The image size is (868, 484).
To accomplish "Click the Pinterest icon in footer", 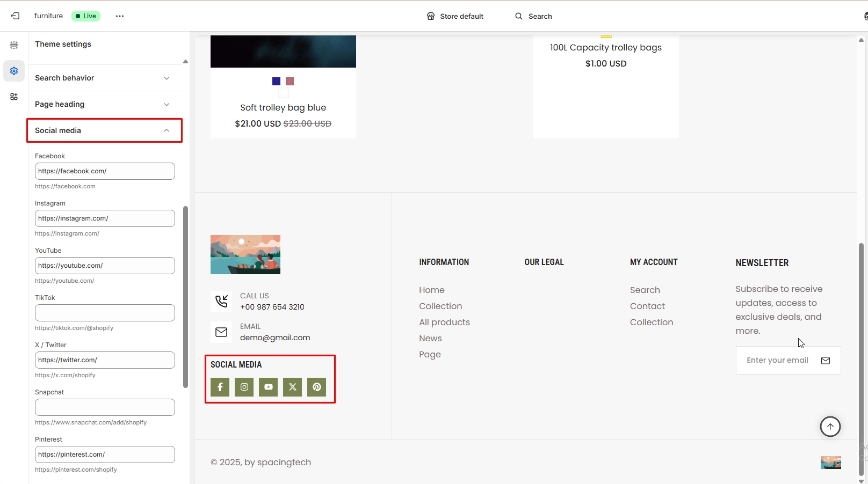I will (x=316, y=387).
